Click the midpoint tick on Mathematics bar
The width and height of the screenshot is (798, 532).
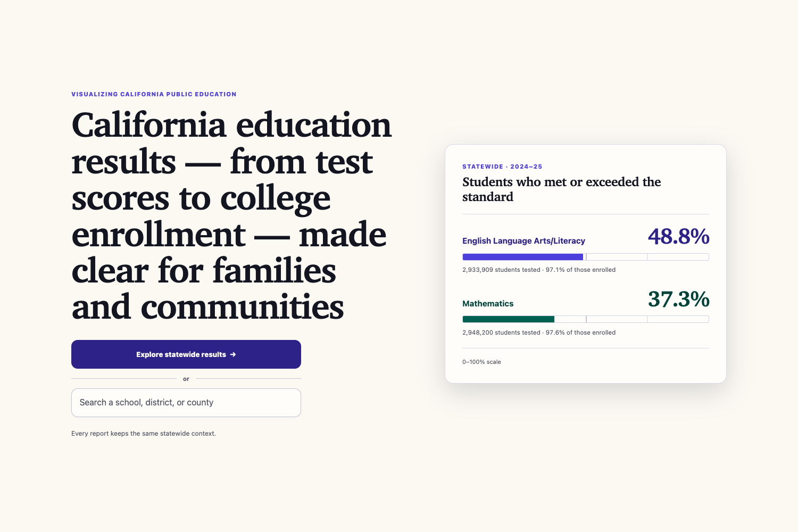[586, 319]
